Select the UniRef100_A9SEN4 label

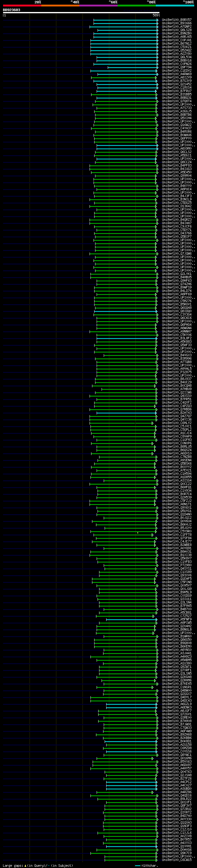tap(176, 460)
